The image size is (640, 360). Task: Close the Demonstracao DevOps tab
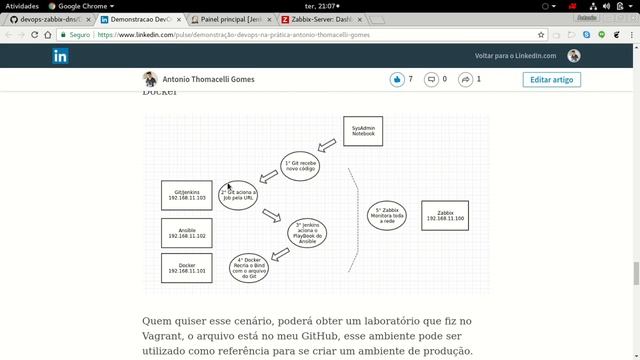(179, 19)
